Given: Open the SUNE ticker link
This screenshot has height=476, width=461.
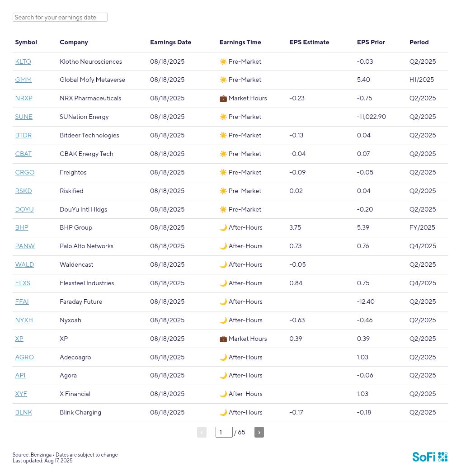Looking at the screenshot, I should (24, 117).
